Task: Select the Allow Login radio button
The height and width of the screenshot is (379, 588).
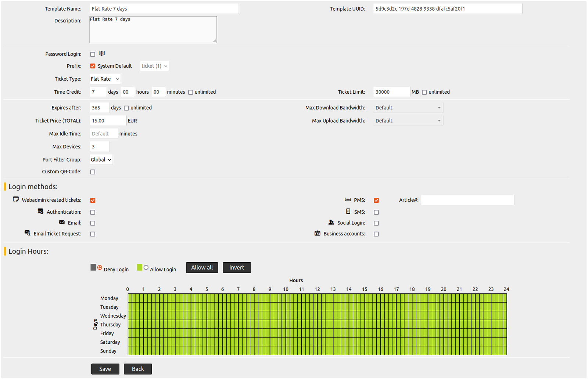Action: 146,268
